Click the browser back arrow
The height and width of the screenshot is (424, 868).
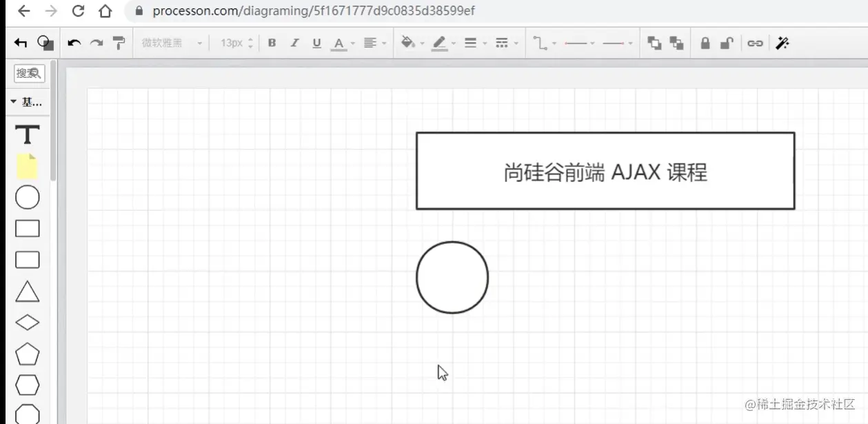(23, 11)
